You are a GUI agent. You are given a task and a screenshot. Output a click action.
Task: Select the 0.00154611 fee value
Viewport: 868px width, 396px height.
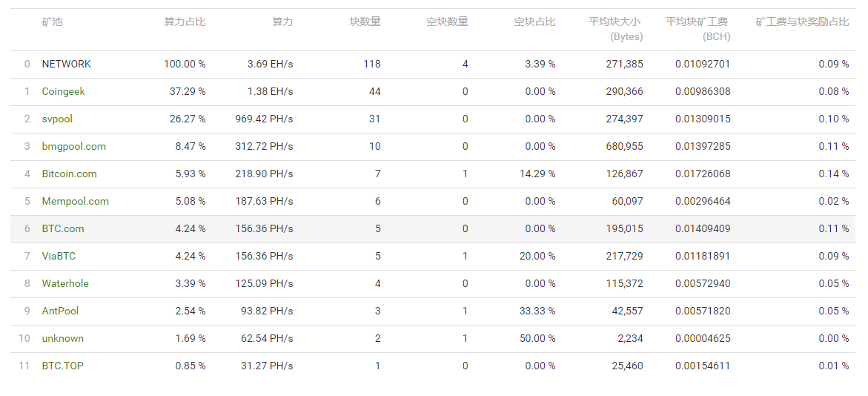(x=703, y=366)
